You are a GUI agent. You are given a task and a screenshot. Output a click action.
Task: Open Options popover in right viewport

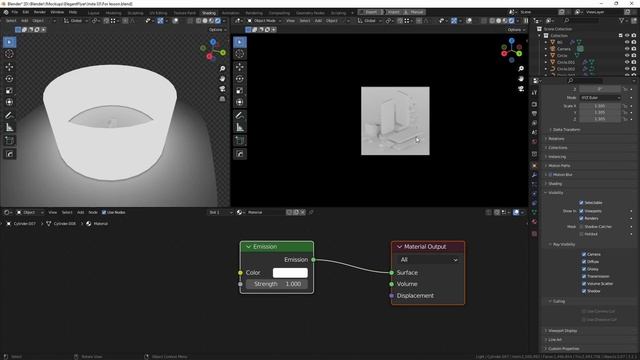[516, 29]
